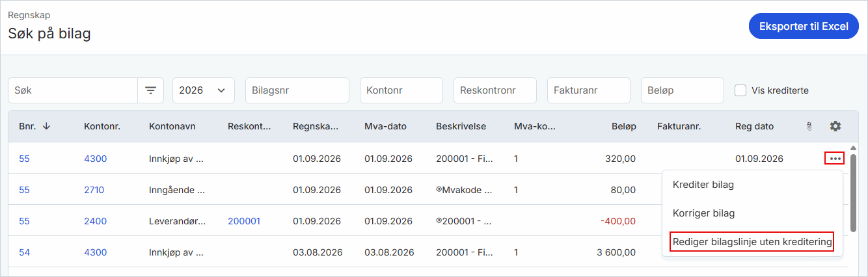Enable the Vis krediterte checkbox
The height and width of the screenshot is (277, 868).
pyautogui.click(x=740, y=90)
